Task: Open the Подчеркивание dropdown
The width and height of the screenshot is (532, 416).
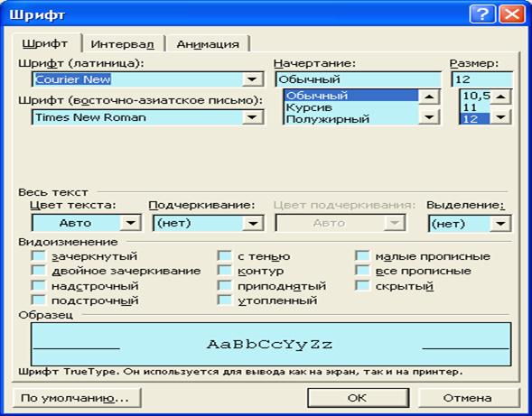Action: point(252,223)
